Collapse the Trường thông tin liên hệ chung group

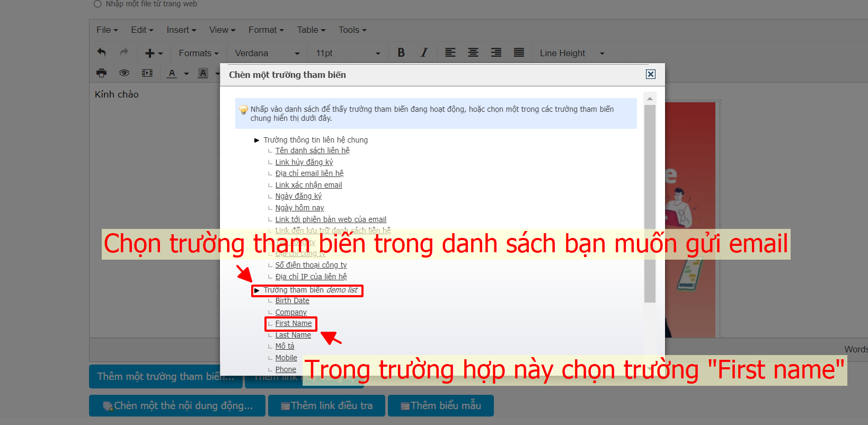coord(256,140)
